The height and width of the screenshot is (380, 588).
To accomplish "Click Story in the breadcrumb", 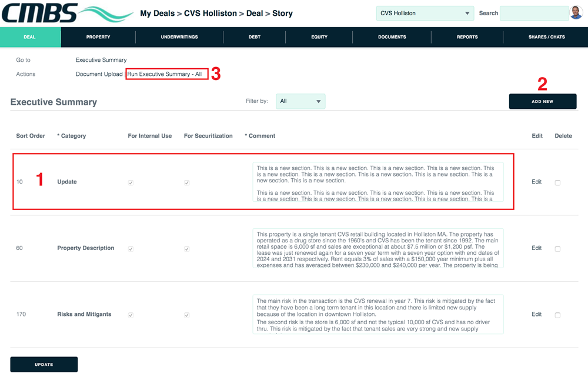I will 282,13.
